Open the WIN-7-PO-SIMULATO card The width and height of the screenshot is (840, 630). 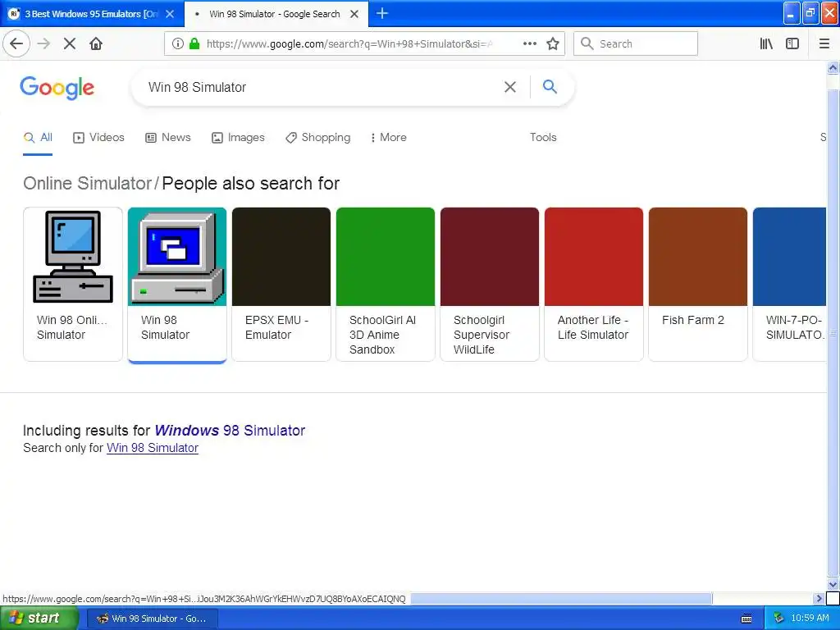790,284
